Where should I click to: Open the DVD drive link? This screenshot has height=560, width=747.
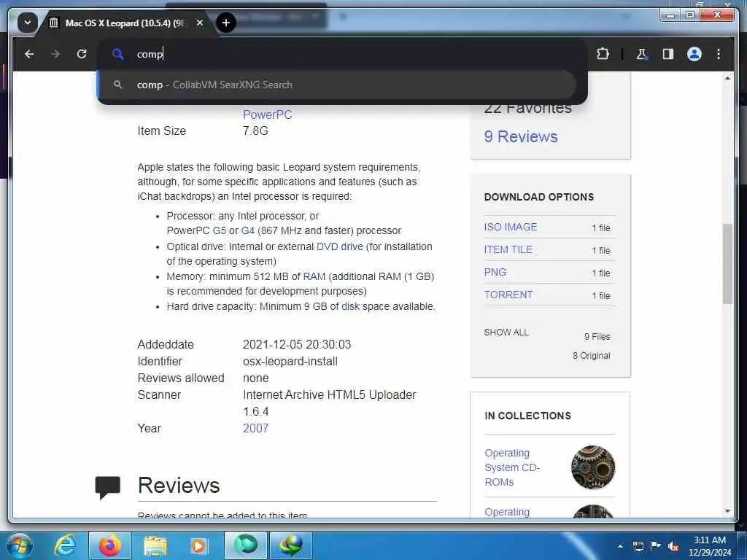pos(340,246)
